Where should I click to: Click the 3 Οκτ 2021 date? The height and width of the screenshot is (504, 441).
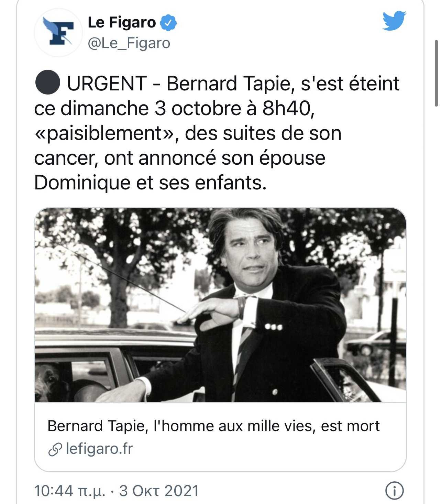[x=159, y=491]
